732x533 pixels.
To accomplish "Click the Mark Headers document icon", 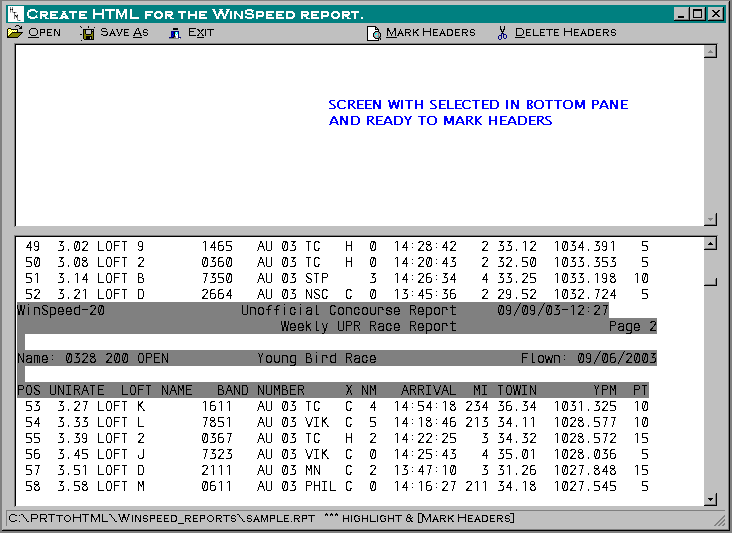I will click(x=374, y=33).
